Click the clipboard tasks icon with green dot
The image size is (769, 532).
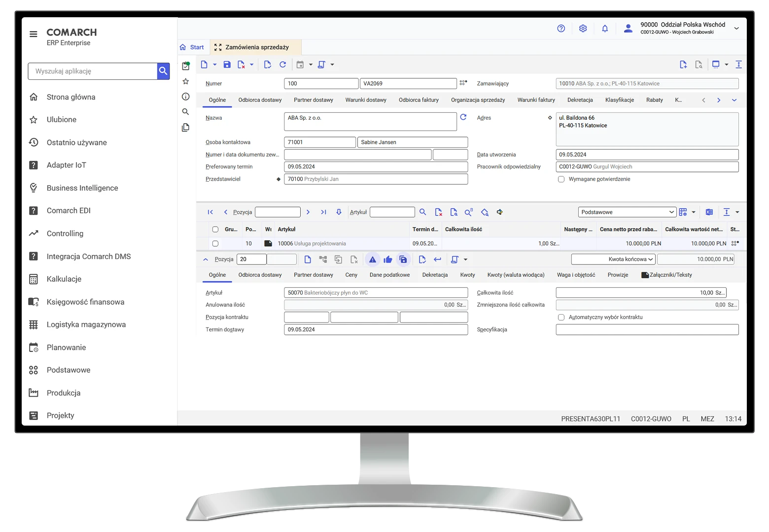[x=186, y=66]
